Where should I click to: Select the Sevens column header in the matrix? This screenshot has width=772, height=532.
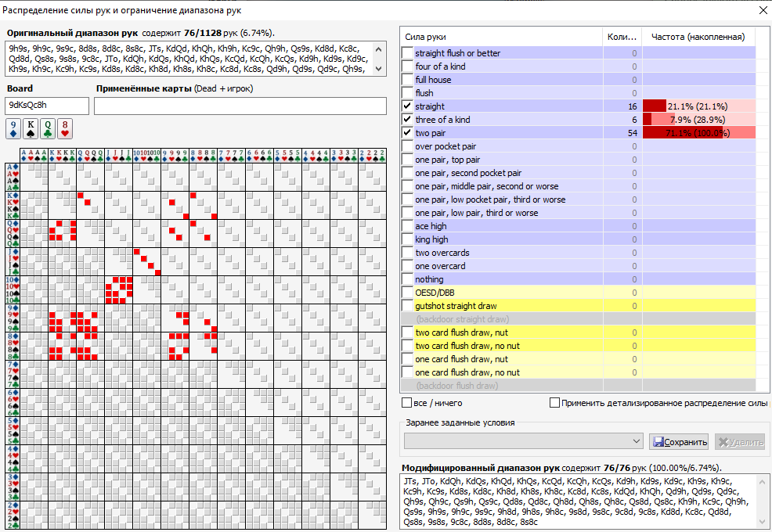click(x=232, y=156)
